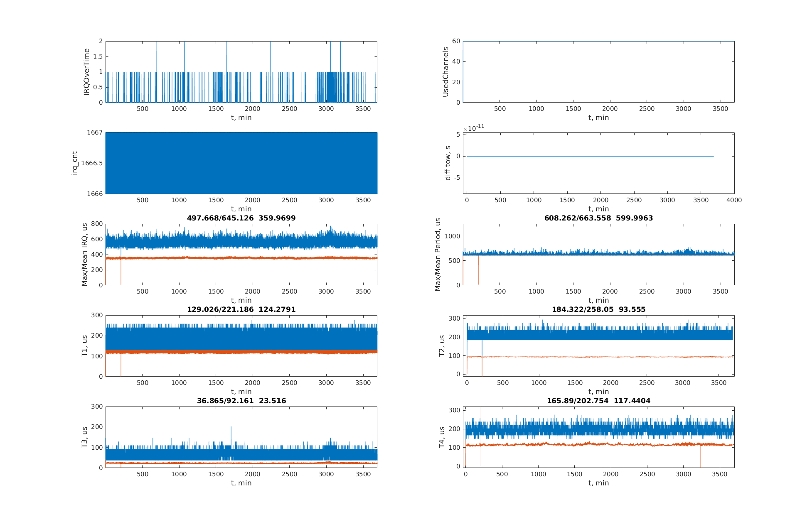This screenshot has width=812, height=529.
Task: Click the diff tow plot area
Action: (598, 163)
